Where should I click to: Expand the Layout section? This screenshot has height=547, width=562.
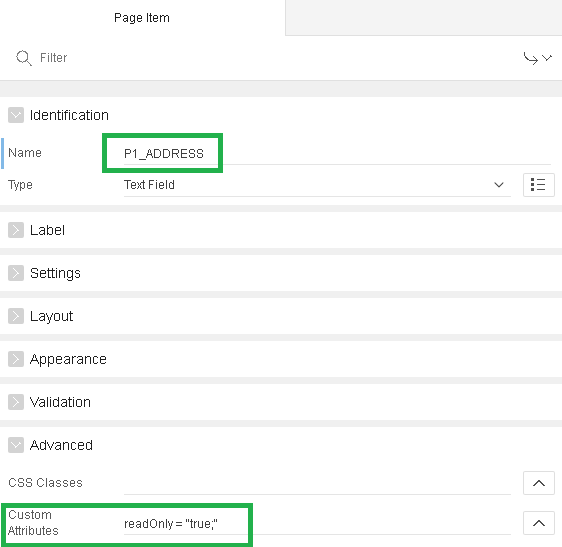(16, 316)
